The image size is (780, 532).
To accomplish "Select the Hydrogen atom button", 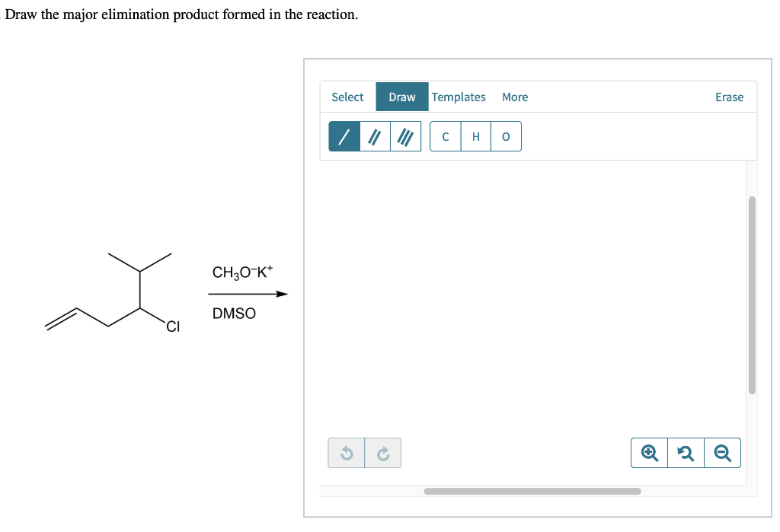I will click(475, 135).
